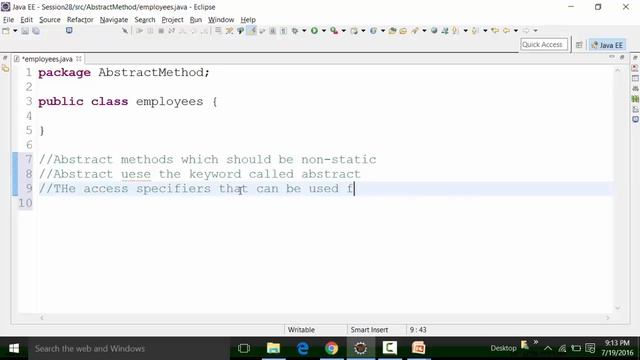Click the 'Writable' status bar entry
The height and width of the screenshot is (360, 640).
(301, 330)
